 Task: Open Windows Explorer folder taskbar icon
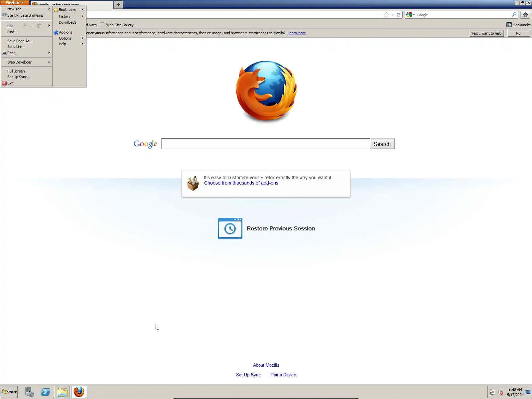click(x=62, y=392)
